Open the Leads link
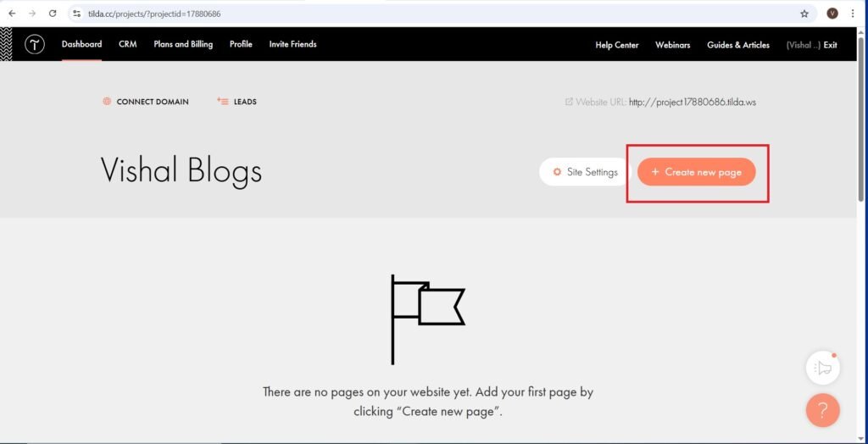The width and height of the screenshot is (868, 444). tap(244, 102)
